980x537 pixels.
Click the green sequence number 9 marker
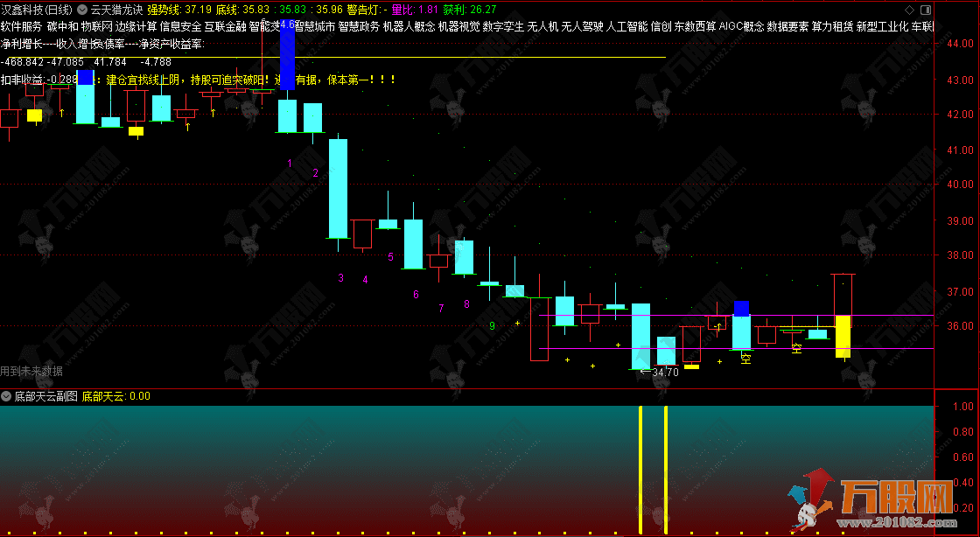pos(492,326)
